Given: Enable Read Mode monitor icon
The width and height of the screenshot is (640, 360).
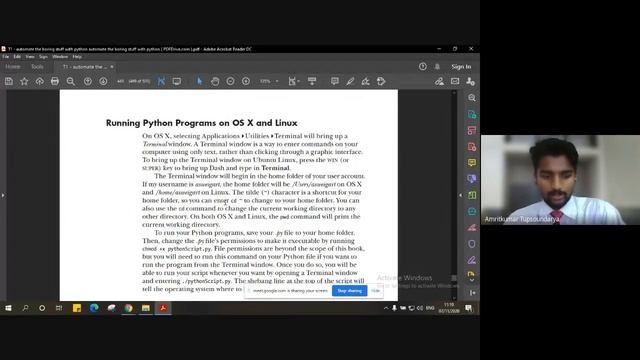Looking at the screenshot, I should [177, 81].
